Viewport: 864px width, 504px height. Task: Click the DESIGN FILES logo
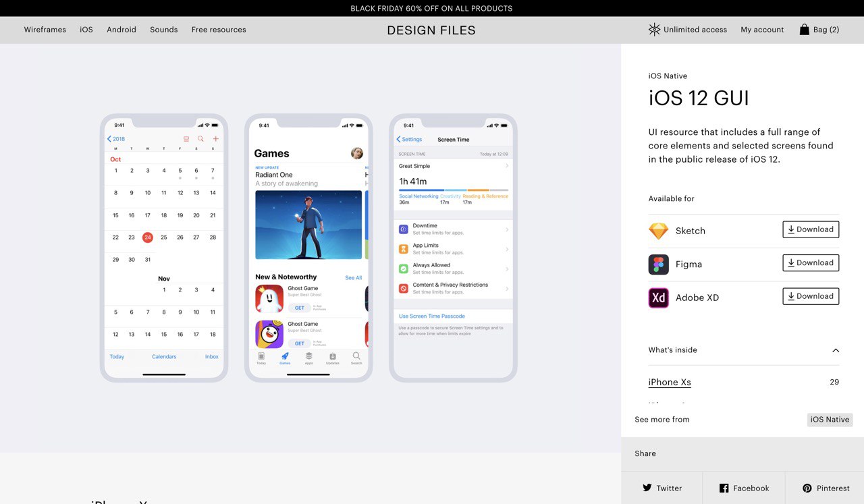(x=431, y=30)
